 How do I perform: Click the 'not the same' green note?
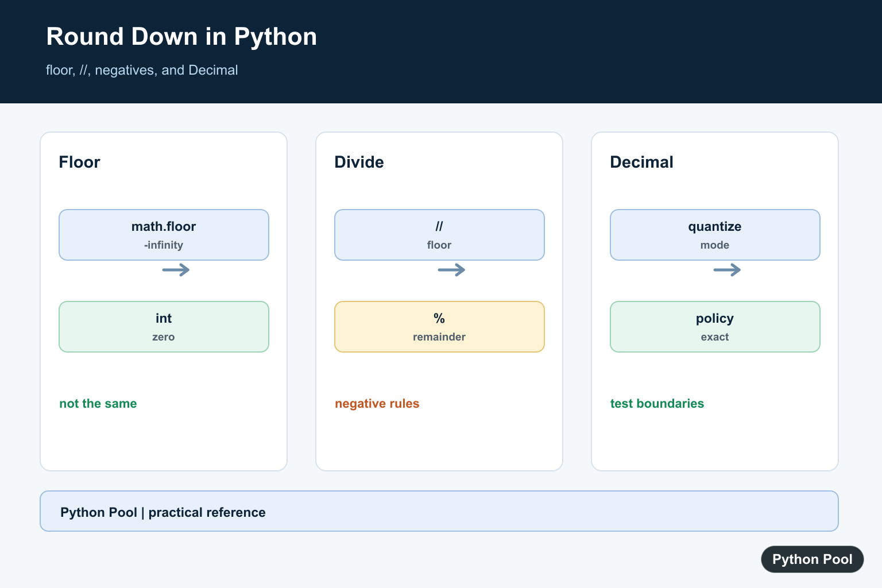point(98,404)
